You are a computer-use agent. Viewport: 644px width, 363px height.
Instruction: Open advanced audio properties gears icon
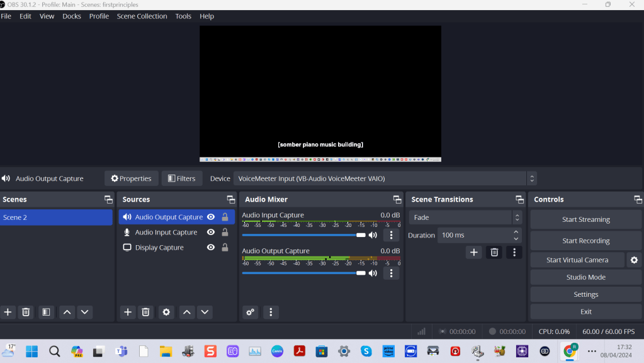[x=250, y=312]
